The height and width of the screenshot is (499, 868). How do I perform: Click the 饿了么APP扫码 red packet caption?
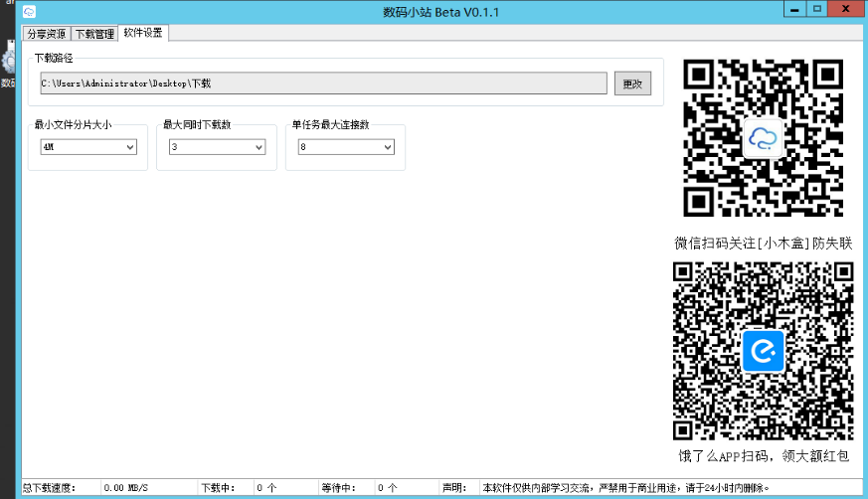point(763,456)
